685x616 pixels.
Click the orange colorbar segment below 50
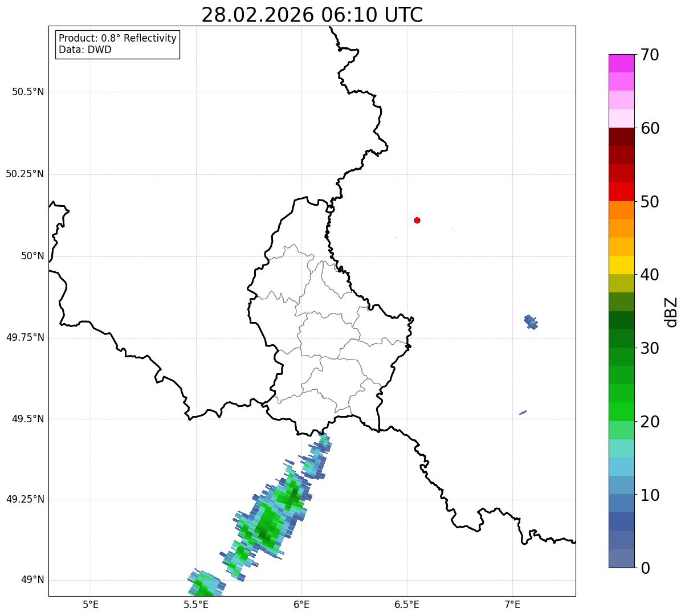[x=621, y=210]
